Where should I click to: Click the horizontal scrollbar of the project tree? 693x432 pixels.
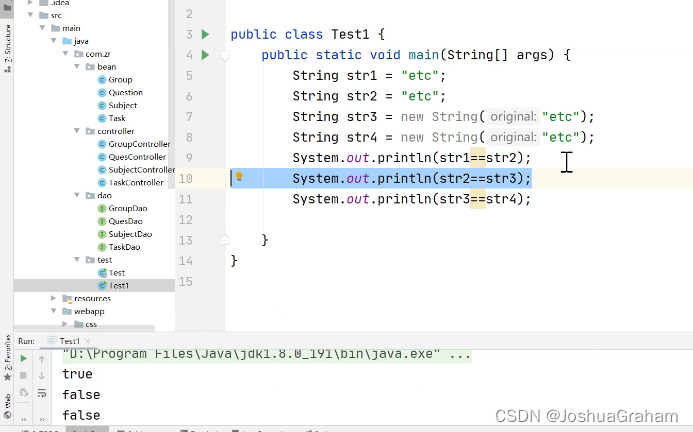point(84,328)
